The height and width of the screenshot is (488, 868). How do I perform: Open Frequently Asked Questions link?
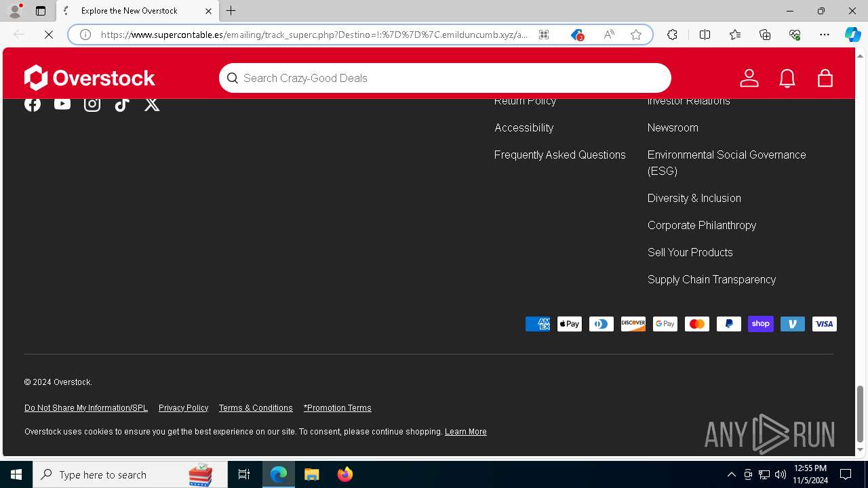tap(560, 155)
